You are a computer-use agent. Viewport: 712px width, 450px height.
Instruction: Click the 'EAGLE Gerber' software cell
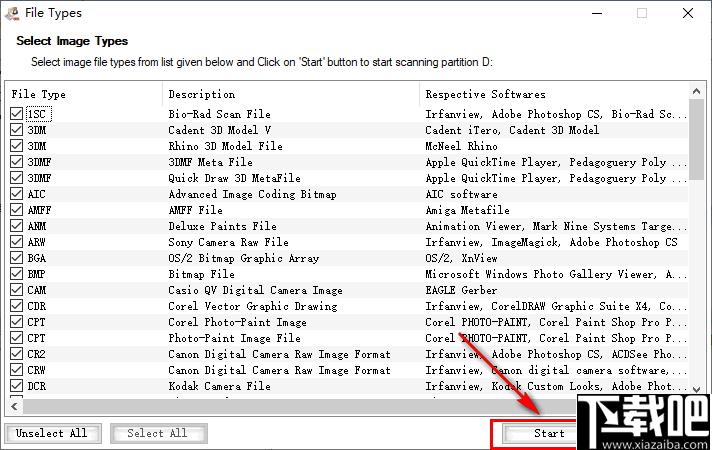pyautogui.click(x=461, y=290)
